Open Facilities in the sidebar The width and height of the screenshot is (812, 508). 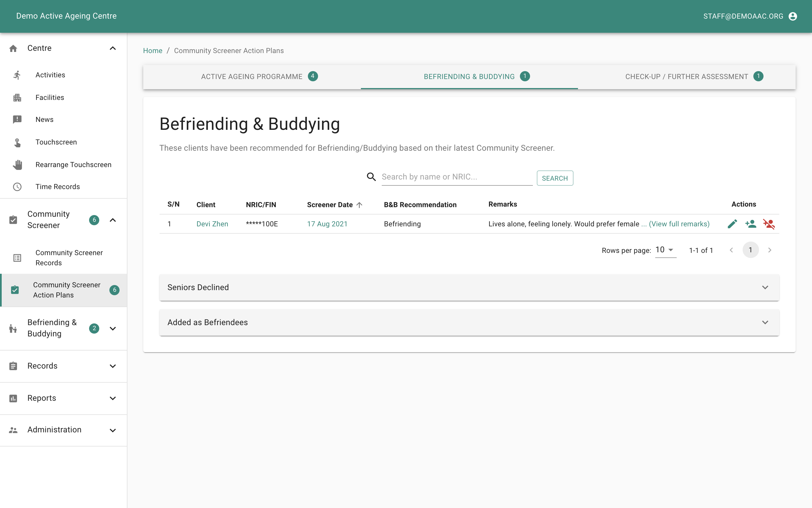click(x=63, y=97)
